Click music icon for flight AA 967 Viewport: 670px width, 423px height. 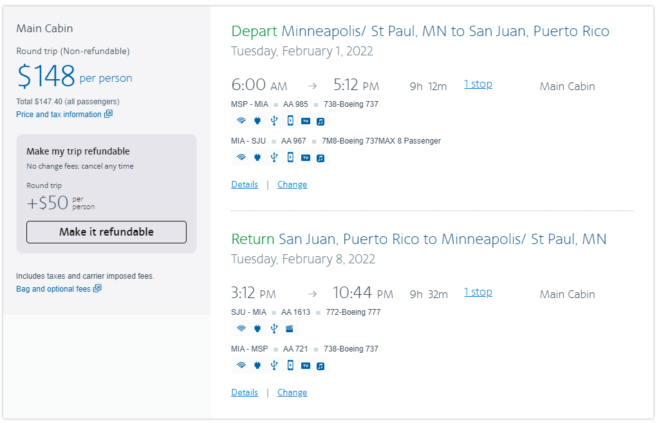point(320,158)
